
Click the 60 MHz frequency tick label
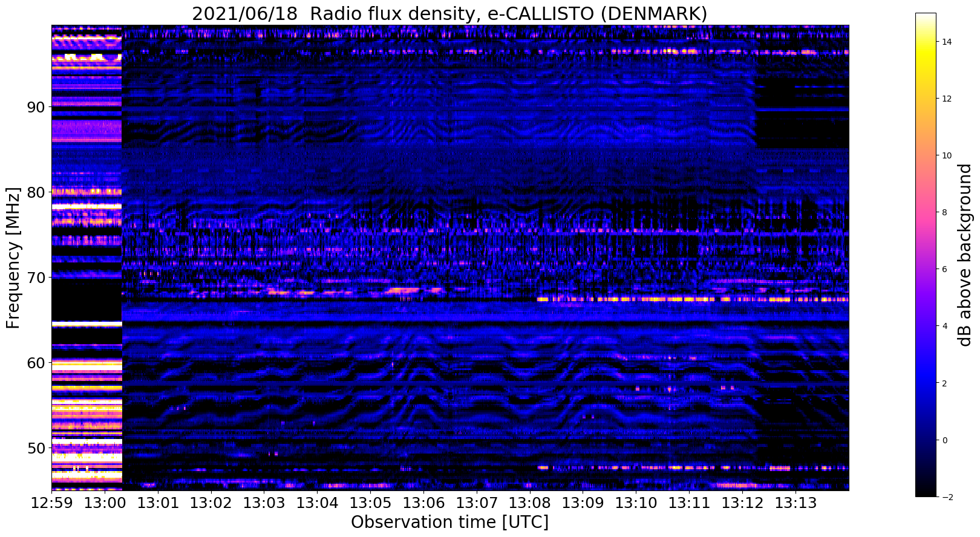(x=36, y=363)
